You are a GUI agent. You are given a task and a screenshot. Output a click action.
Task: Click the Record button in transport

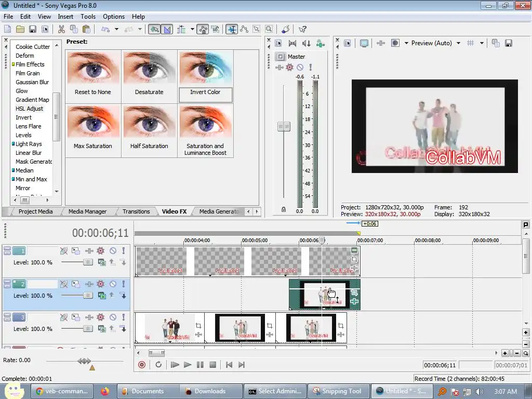point(142,365)
